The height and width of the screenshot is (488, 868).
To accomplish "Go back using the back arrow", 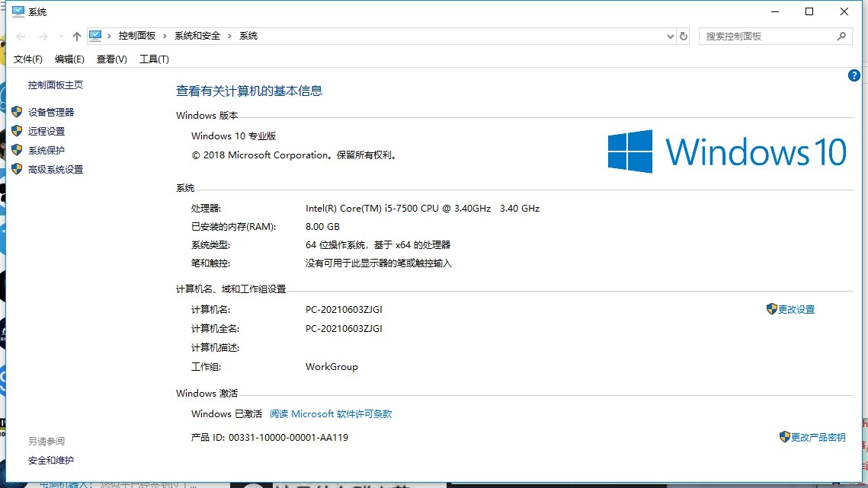I will pos(21,37).
